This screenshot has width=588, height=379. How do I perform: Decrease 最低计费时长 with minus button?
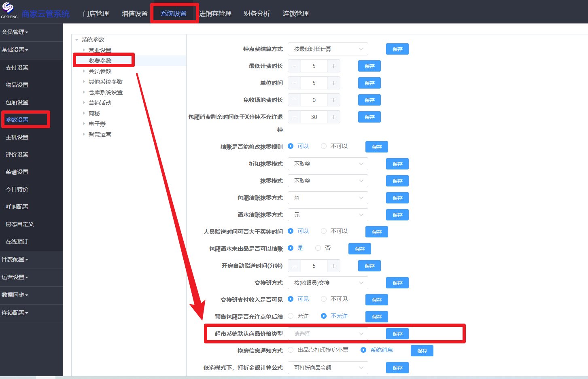(294, 66)
